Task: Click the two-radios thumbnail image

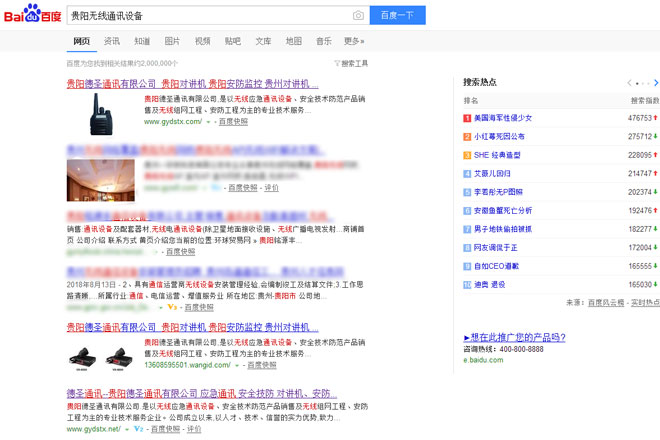Action: click(101, 359)
